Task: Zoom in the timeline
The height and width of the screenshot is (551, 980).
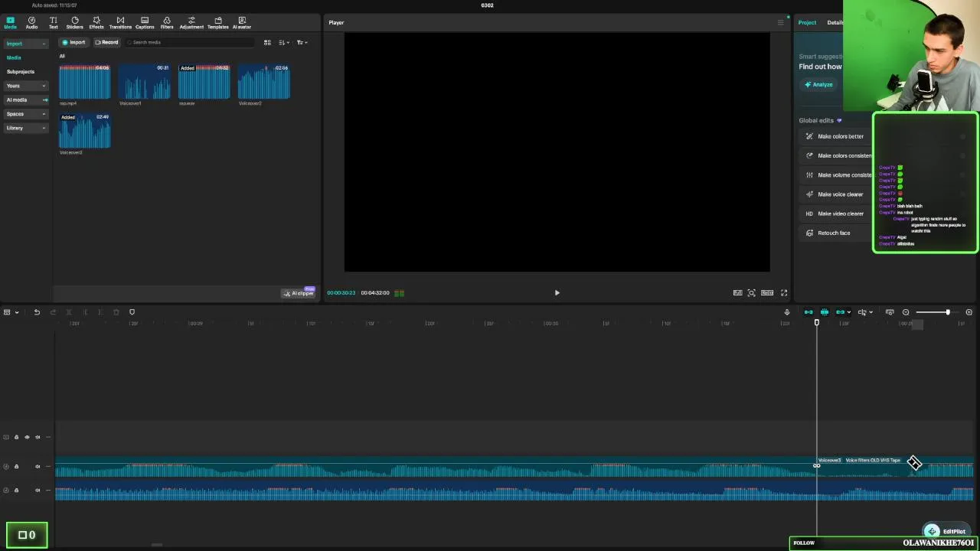Action: [969, 312]
